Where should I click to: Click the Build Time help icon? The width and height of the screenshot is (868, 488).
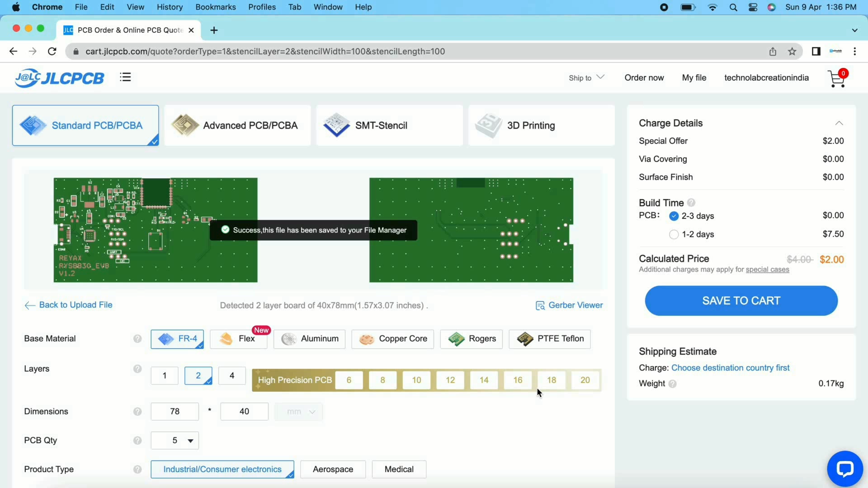(x=691, y=203)
